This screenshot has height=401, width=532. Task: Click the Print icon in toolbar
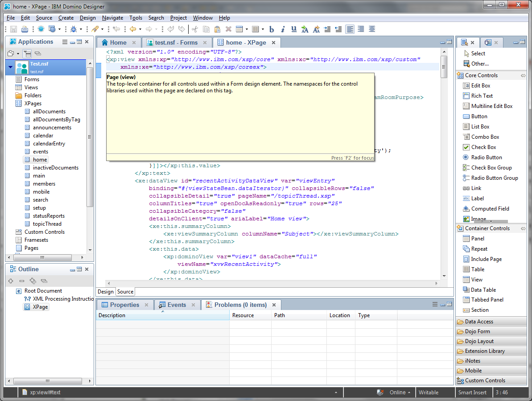(x=25, y=29)
